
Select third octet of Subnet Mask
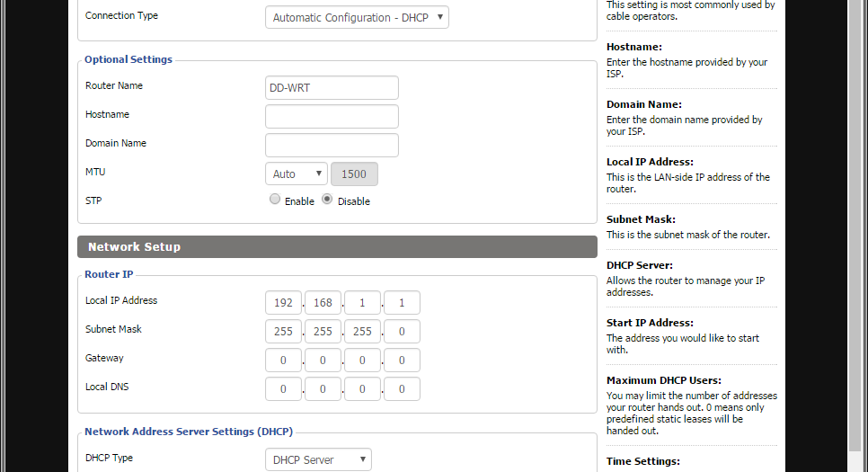pyautogui.click(x=362, y=332)
